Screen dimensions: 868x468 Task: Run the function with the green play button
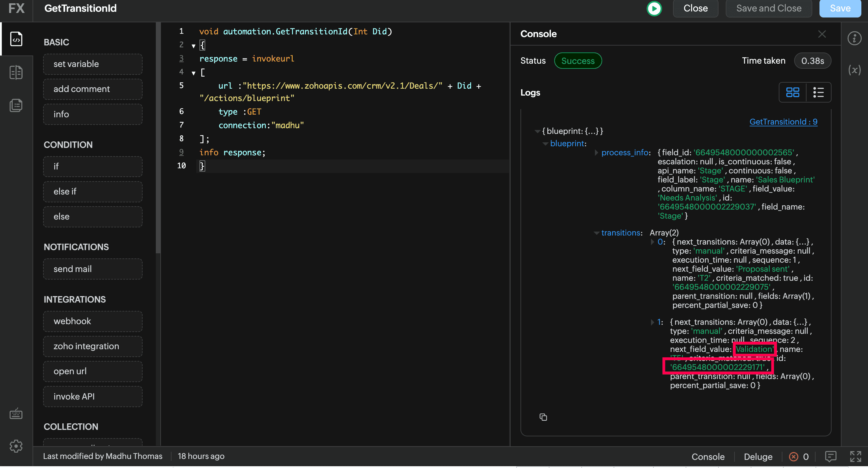(x=654, y=8)
